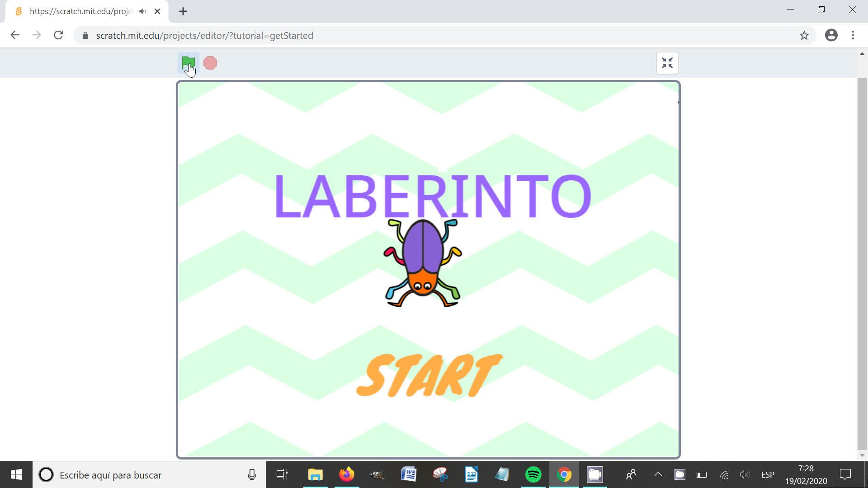This screenshot has width=868, height=488.
Task: Open Chrome three-dot menu
Action: pos(853,35)
